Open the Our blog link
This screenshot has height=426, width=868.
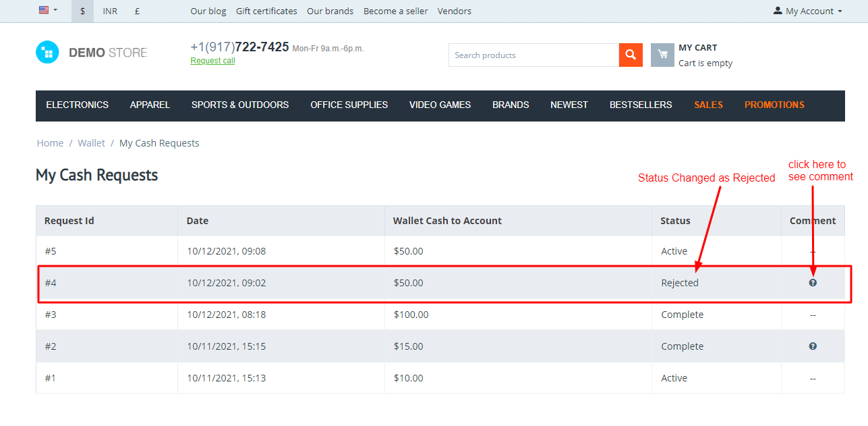tap(208, 11)
